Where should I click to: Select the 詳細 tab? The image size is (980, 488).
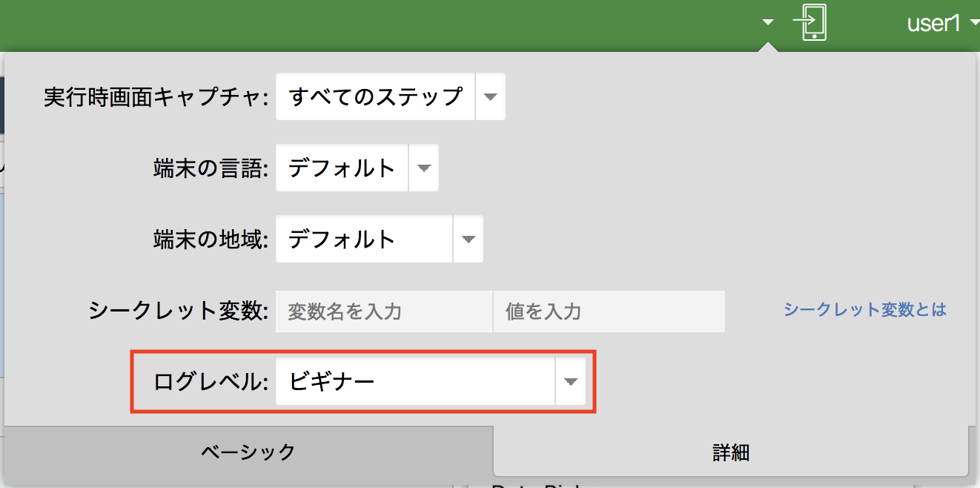(x=731, y=452)
